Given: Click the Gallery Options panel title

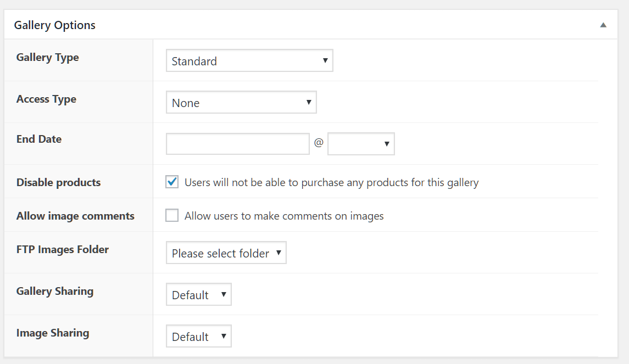Looking at the screenshot, I should (55, 25).
